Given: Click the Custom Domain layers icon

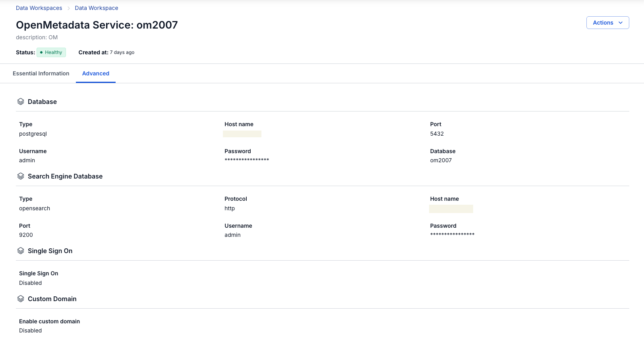Looking at the screenshot, I should tap(21, 299).
